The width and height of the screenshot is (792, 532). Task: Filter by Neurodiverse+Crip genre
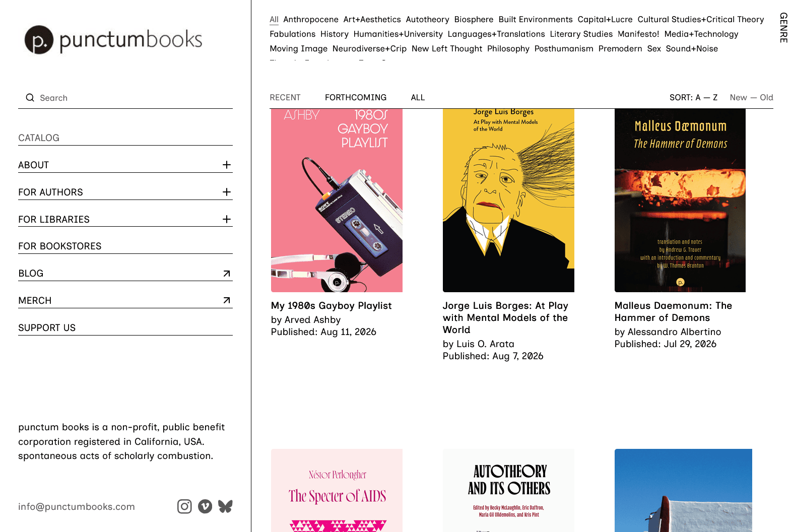tap(369, 49)
